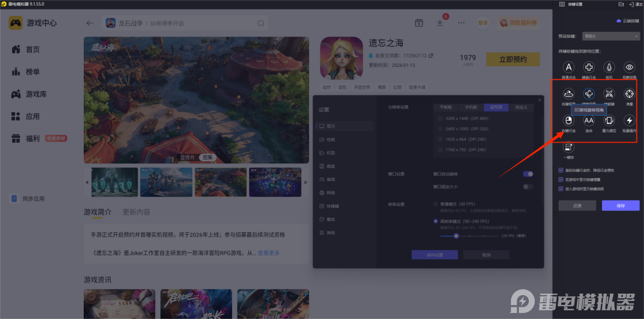Viewport: 644px width, 319px height.
Task: Click 取消 in settings dialog
Action: point(486,255)
